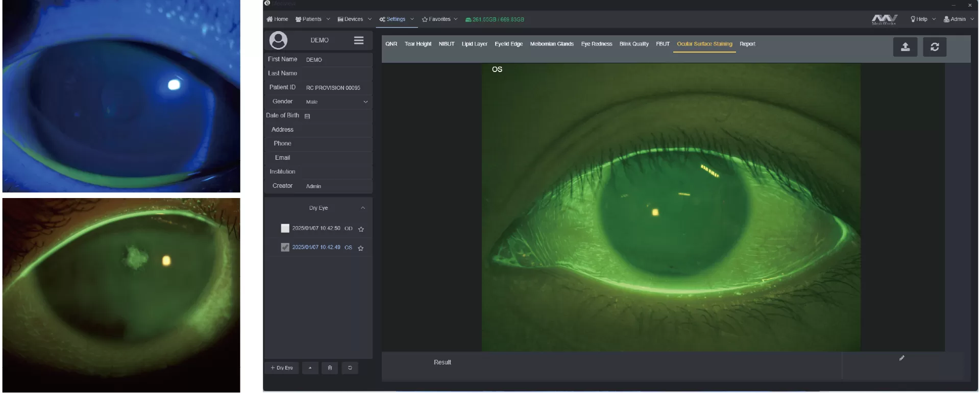This screenshot has height=393, width=980.
Task: Favorite the OS exam with star
Action: pos(361,248)
